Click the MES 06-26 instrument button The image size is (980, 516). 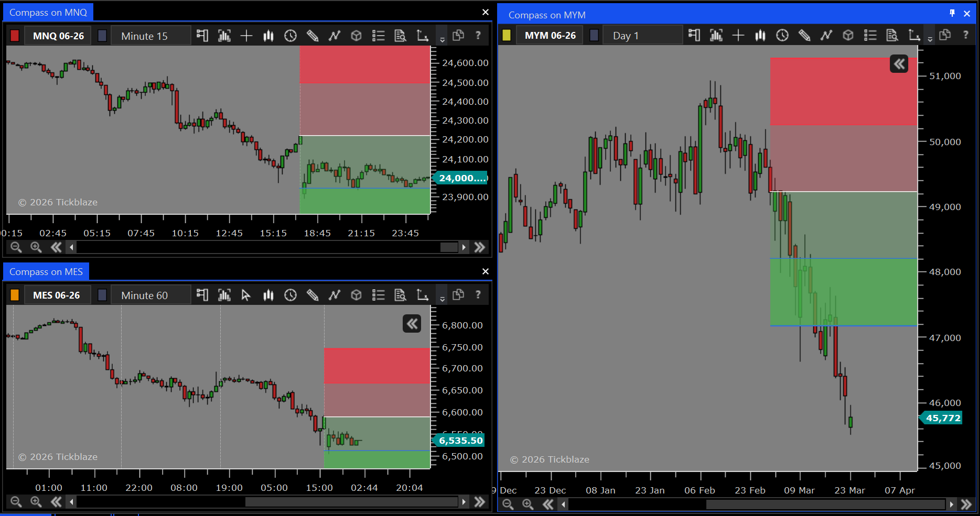56,295
